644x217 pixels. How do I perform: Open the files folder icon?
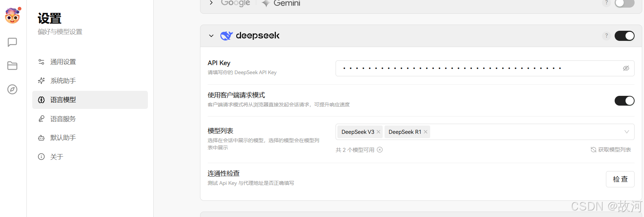[x=12, y=66]
